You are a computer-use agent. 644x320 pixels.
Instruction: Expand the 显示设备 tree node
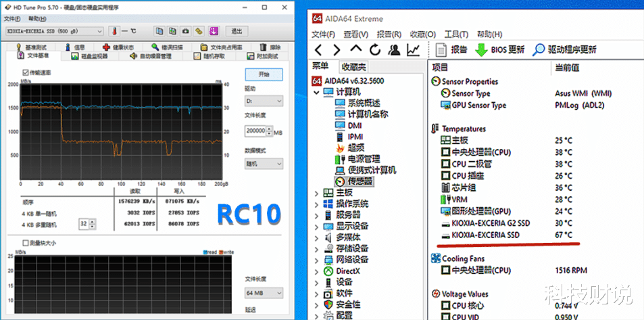point(316,226)
